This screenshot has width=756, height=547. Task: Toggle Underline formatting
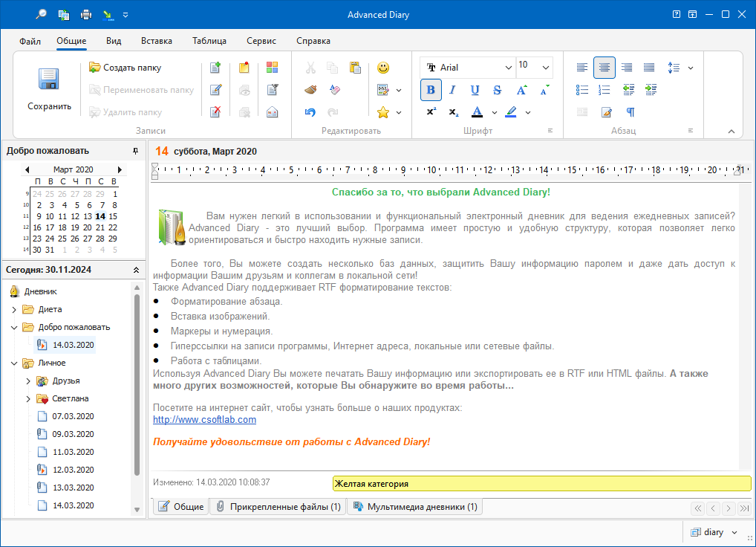coord(475,90)
